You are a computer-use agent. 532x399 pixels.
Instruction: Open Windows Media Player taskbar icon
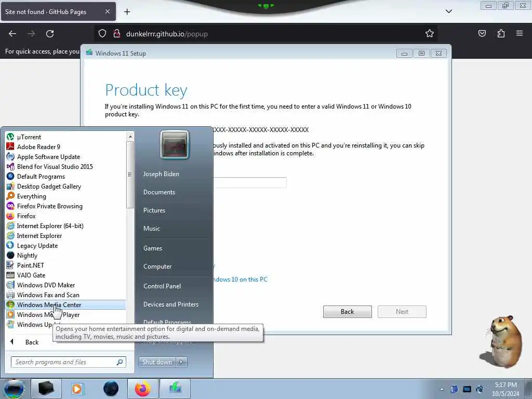pyautogui.click(x=77, y=389)
